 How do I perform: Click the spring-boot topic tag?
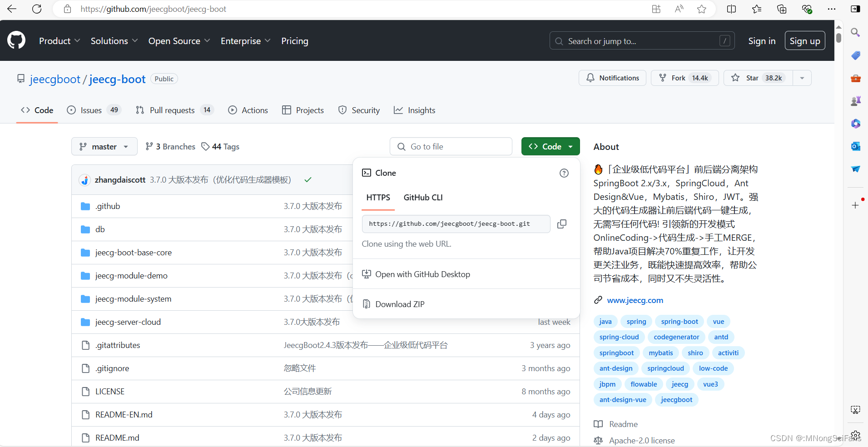coord(680,322)
